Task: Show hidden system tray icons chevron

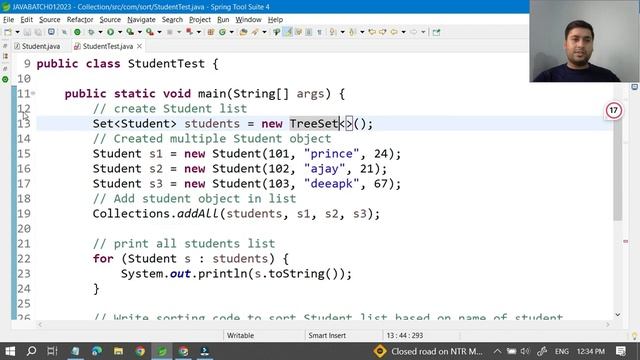Action: pos(497,351)
